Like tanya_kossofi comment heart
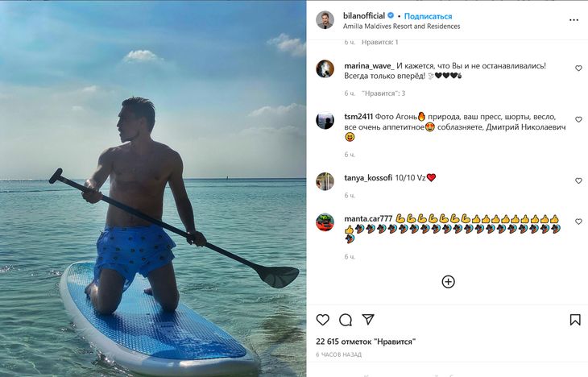The height and width of the screenshot is (377, 588). click(578, 181)
